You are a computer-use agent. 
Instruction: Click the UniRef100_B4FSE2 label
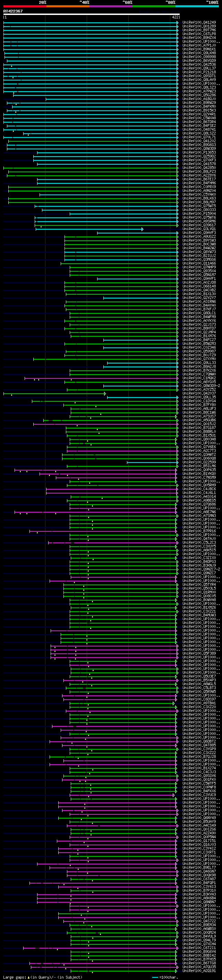point(199,125)
